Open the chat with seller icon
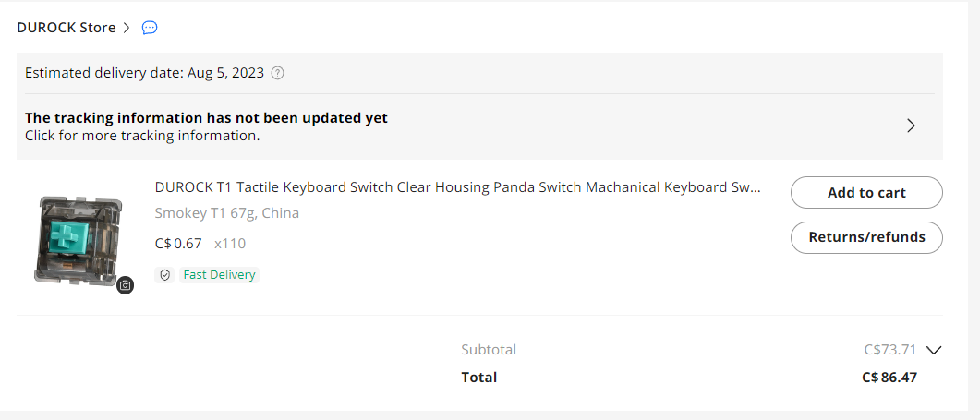This screenshot has height=420, width=980. pos(150,28)
